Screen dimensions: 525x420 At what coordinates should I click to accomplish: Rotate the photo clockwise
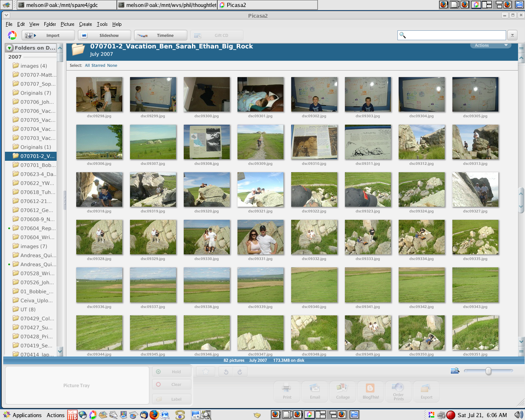(240, 372)
